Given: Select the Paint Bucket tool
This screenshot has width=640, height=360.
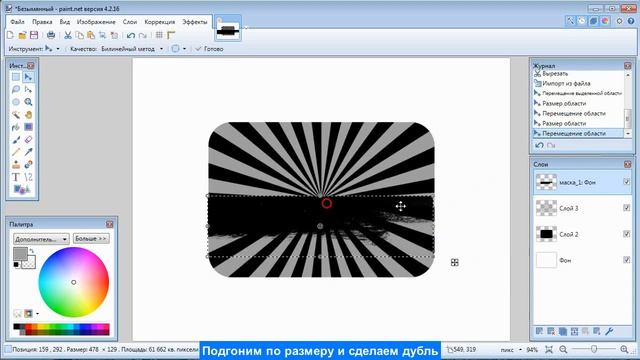Looking at the screenshot, I should (16, 127).
